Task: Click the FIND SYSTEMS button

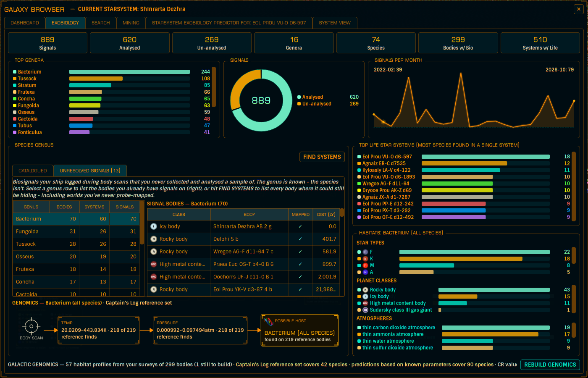Action: pos(322,157)
